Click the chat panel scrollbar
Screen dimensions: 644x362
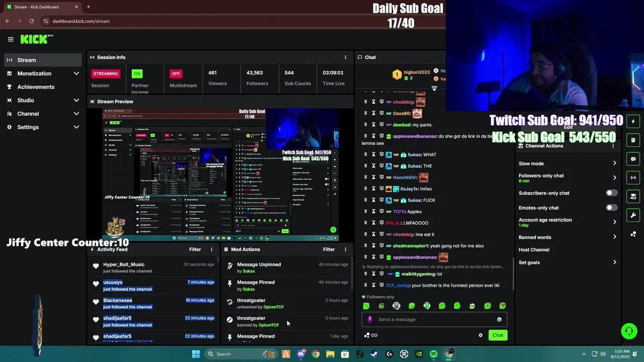[x=513, y=274]
